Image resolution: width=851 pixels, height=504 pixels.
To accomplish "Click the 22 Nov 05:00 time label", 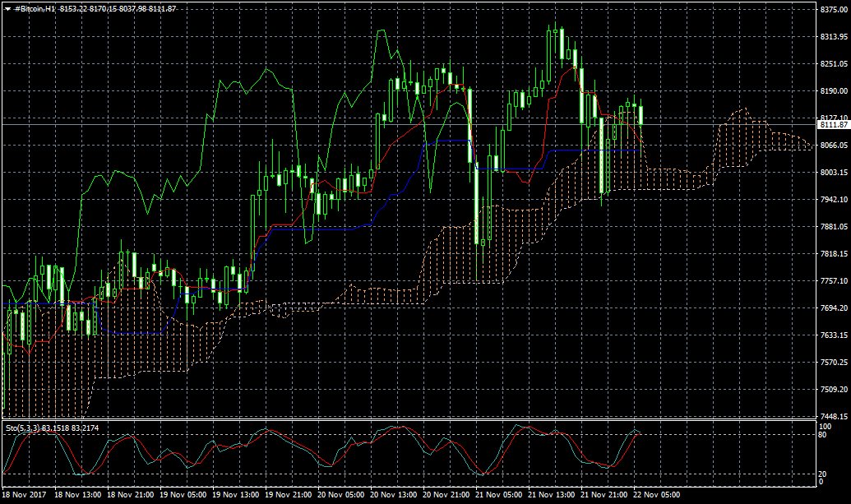I will [656, 496].
